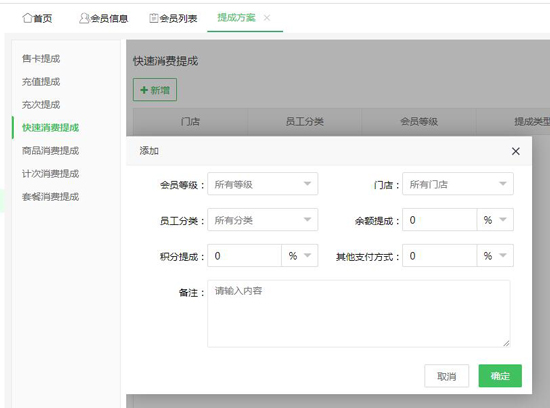Close the 提成方案 tab
The image size is (550, 408).
(267, 18)
